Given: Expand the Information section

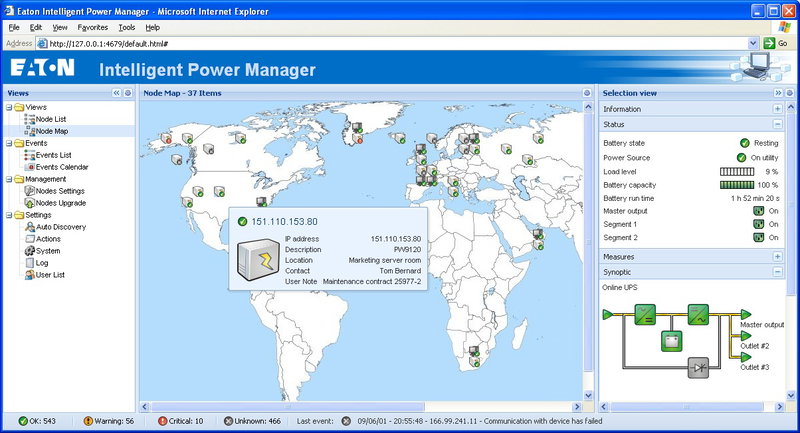Looking at the screenshot, I should (778, 109).
